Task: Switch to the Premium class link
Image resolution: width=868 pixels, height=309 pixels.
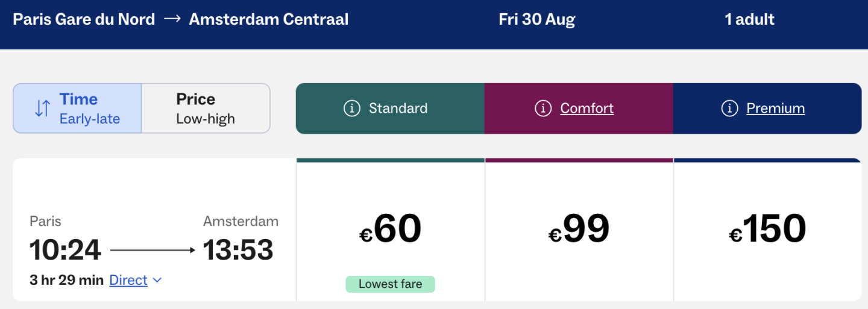Action: 775,108
